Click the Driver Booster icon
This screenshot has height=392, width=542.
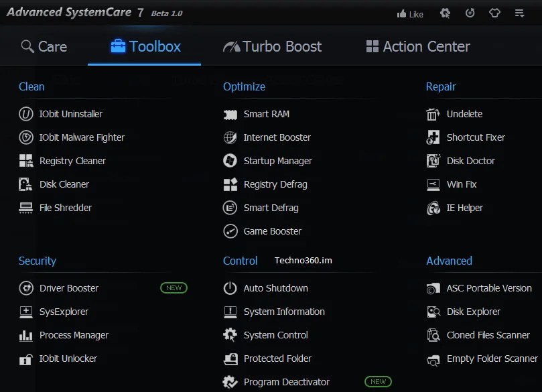tap(26, 288)
